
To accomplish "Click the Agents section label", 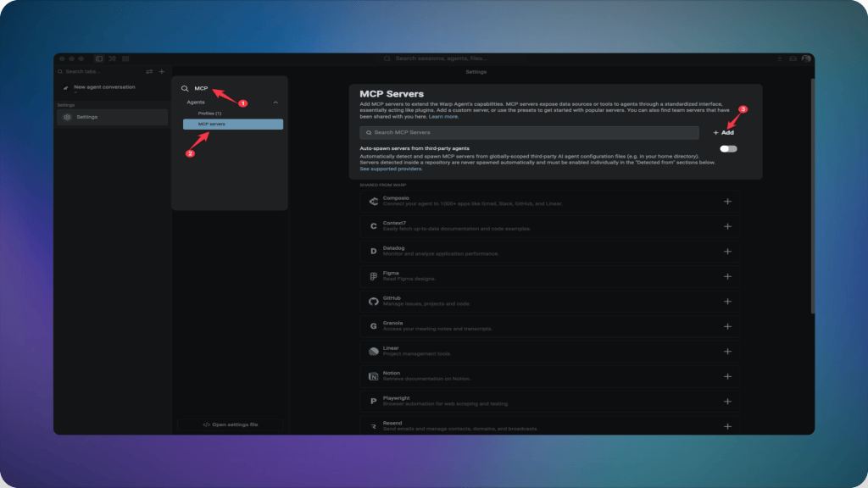I will 196,103.
